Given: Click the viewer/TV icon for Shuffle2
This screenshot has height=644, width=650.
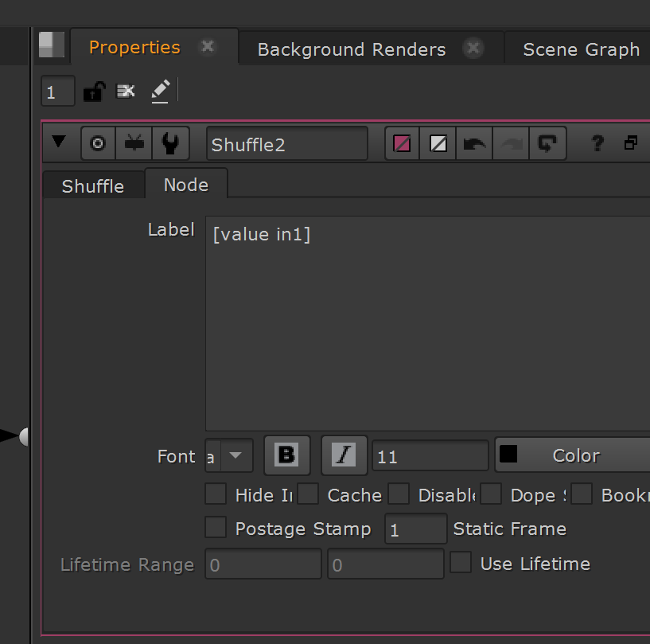Looking at the screenshot, I should (x=134, y=143).
